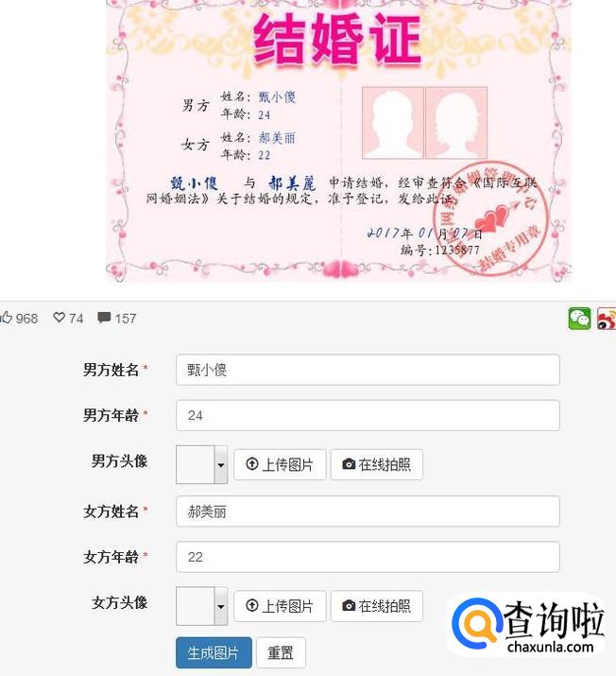This screenshot has height=676, width=616.
Task: Click the 男方年龄 input showing 24
Action: [x=368, y=415]
